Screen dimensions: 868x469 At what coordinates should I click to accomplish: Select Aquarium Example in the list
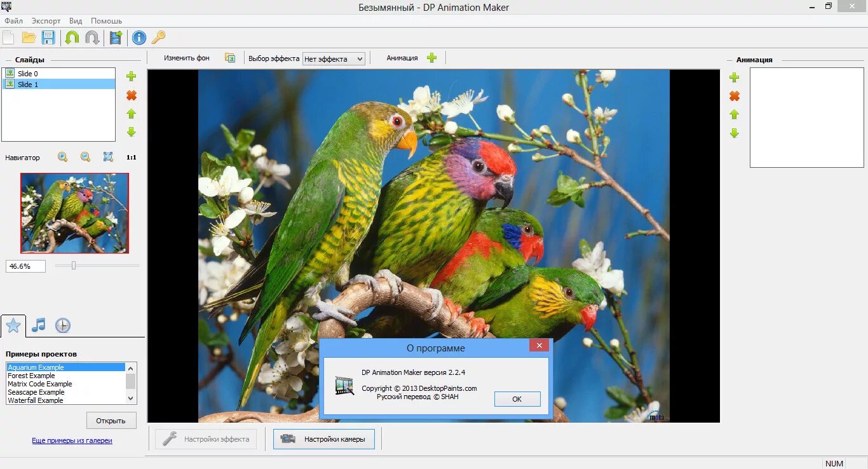(66, 367)
